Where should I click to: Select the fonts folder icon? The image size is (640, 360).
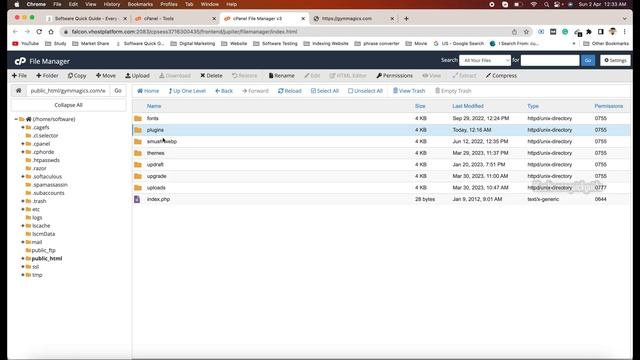point(138,118)
